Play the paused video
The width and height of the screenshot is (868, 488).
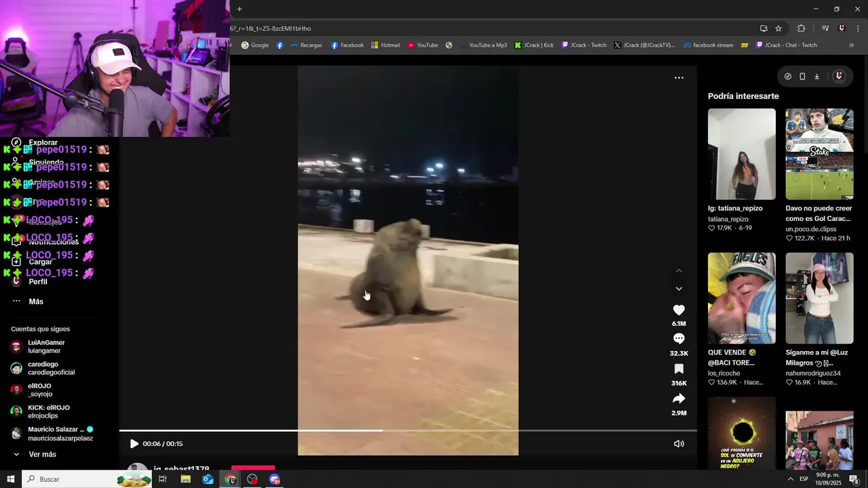[134, 444]
